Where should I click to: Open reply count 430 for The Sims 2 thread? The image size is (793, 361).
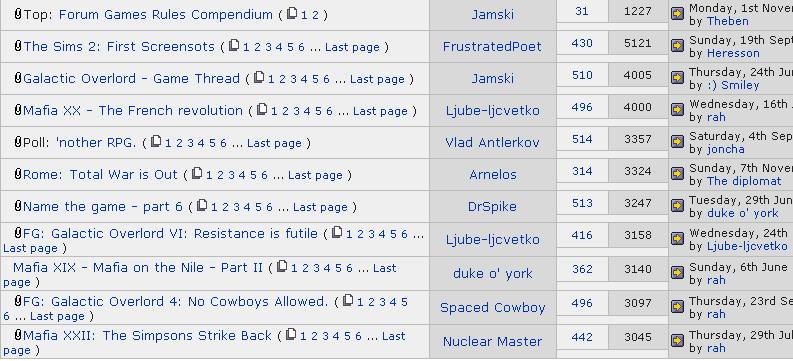coord(582,43)
